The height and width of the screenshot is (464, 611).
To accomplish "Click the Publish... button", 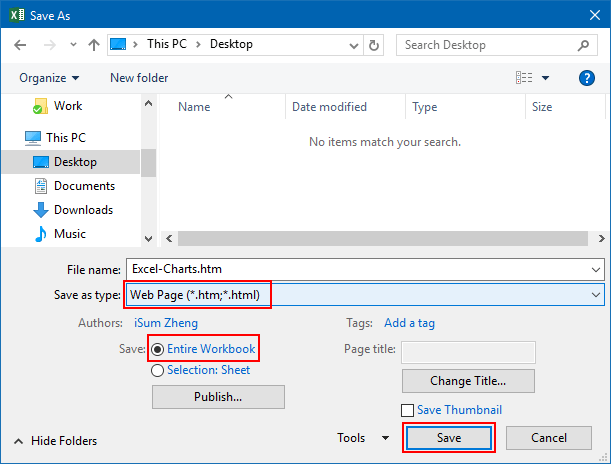I will pos(218,397).
